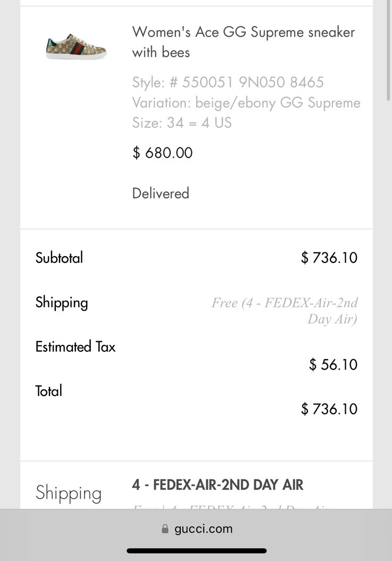The width and height of the screenshot is (392, 561).
Task: Click the $ 680.00 item price
Action: (x=162, y=153)
